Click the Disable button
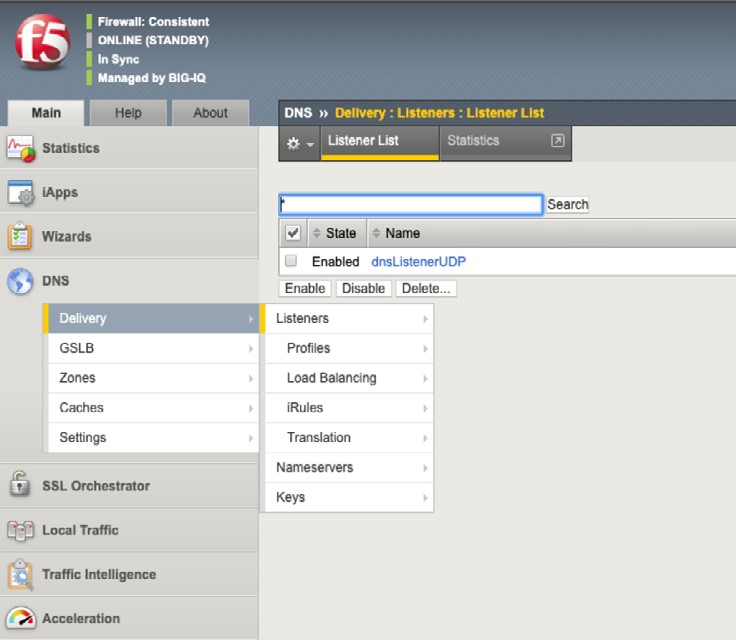Screen dimensions: 736x640 click(x=363, y=288)
